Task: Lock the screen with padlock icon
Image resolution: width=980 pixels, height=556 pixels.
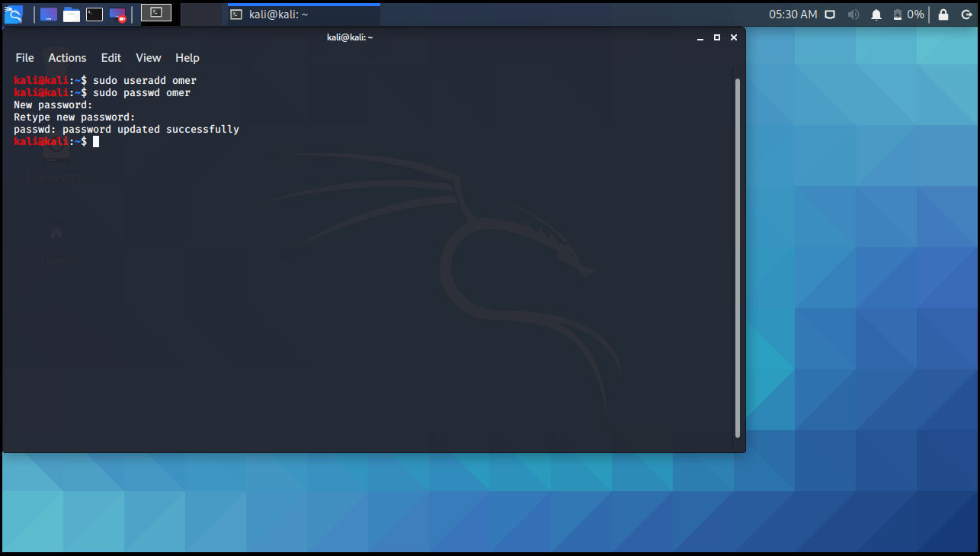Action: [x=943, y=14]
